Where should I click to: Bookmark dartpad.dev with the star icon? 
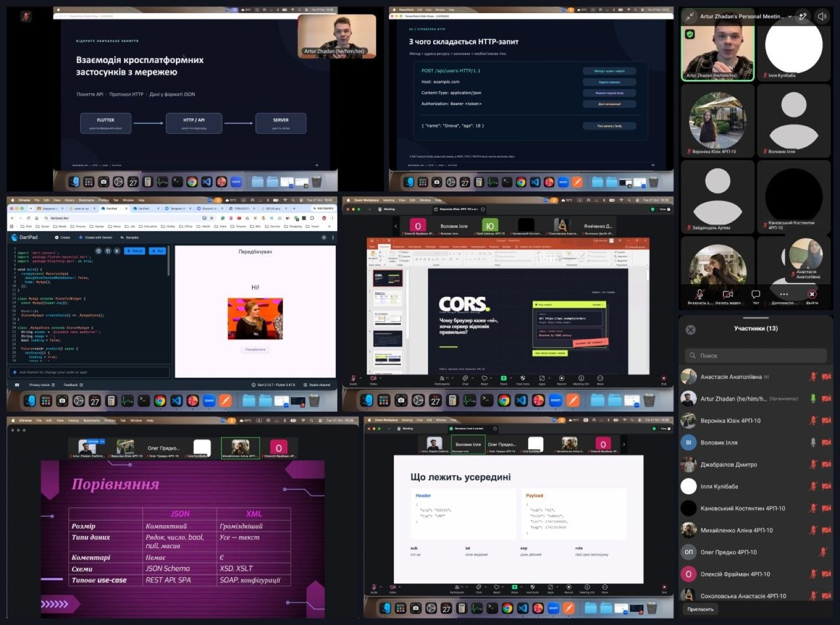(212, 218)
